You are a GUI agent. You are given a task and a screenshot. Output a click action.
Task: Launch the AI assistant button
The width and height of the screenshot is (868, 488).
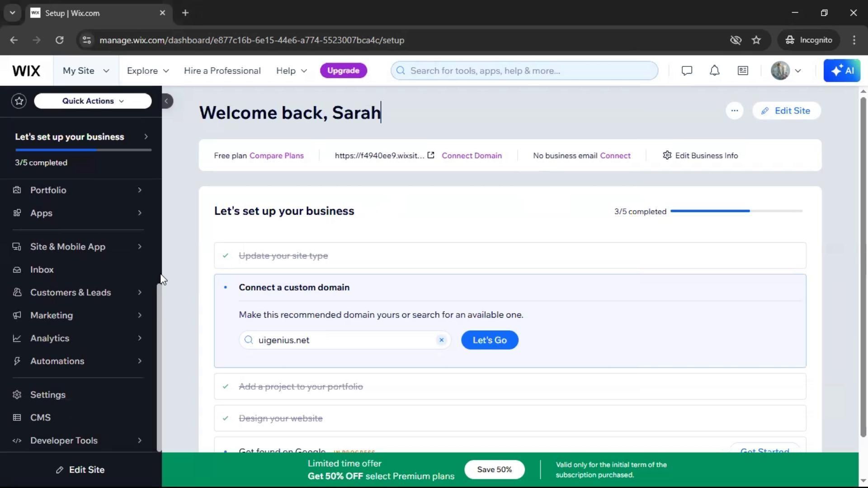pyautogui.click(x=841, y=70)
